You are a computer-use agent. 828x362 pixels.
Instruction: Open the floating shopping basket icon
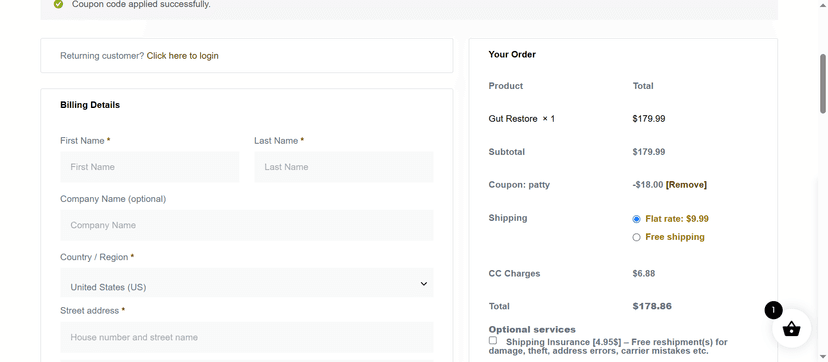(x=791, y=328)
